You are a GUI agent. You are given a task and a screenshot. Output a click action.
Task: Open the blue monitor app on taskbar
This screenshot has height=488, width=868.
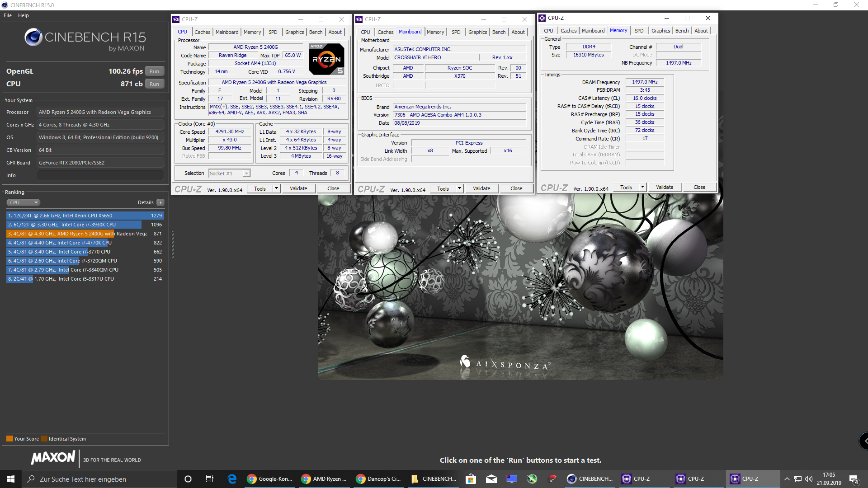tap(512, 479)
